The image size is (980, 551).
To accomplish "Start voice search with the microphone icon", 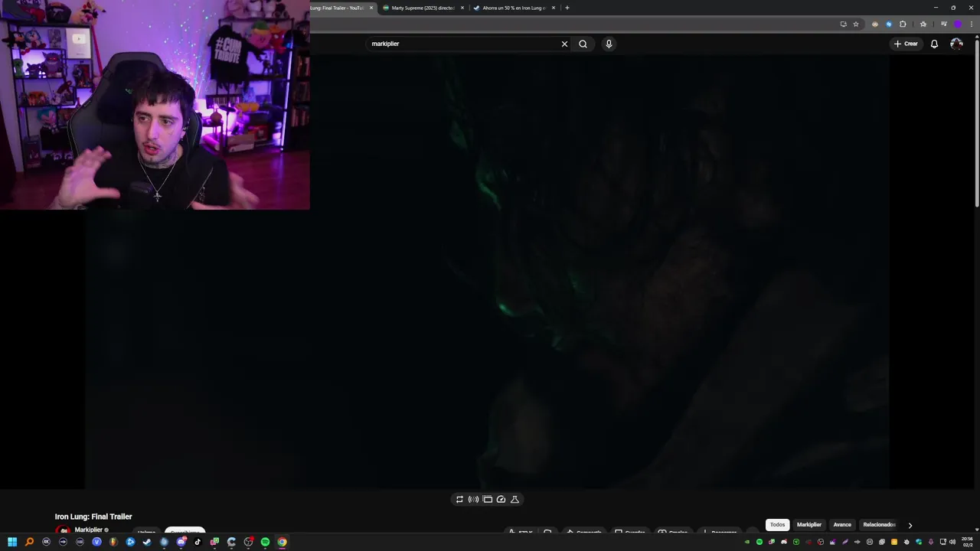I will point(609,44).
